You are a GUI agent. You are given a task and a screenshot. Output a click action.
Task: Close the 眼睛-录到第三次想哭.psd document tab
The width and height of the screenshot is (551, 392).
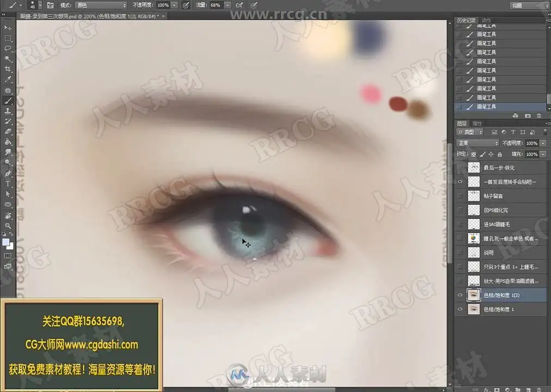163,16
